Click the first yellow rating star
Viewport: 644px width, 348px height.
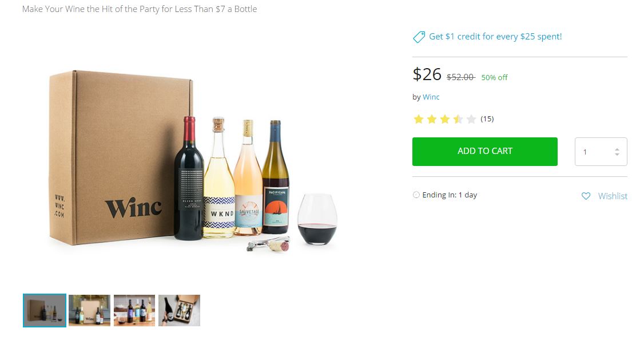418,119
